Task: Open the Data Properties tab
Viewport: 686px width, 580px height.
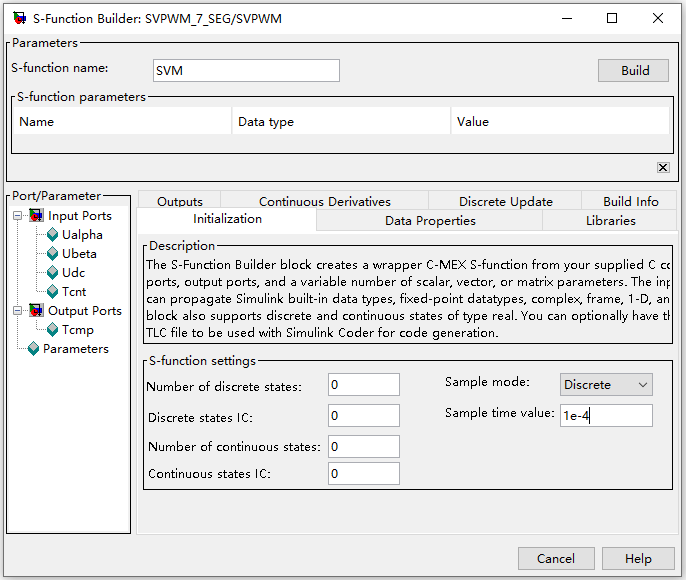Action: coord(430,220)
